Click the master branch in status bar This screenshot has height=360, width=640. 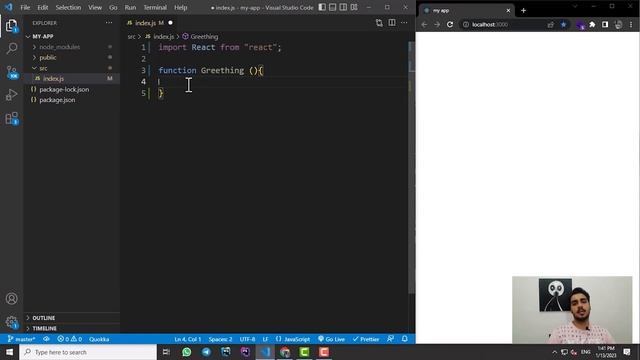(22, 339)
